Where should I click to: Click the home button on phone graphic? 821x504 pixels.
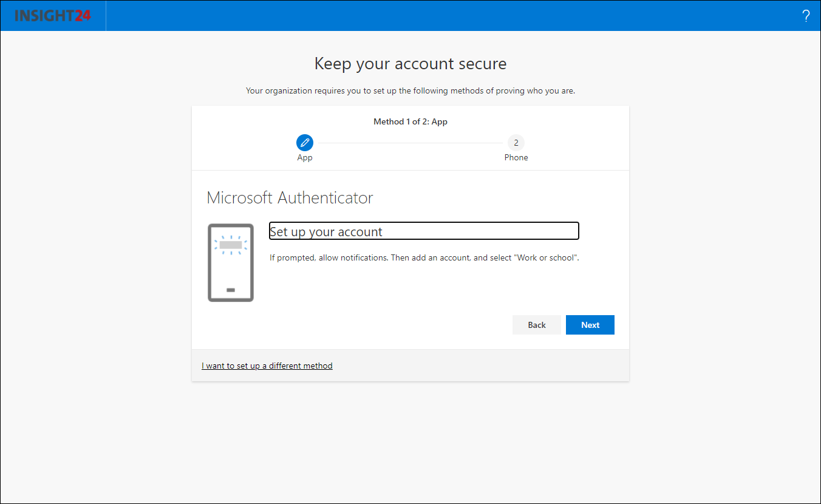point(231,290)
